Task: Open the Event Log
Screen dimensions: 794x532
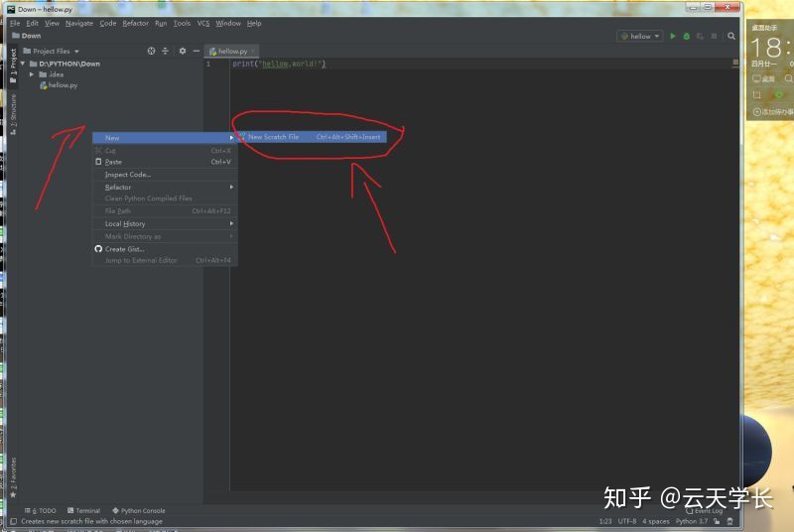Action: (x=705, y=511)
